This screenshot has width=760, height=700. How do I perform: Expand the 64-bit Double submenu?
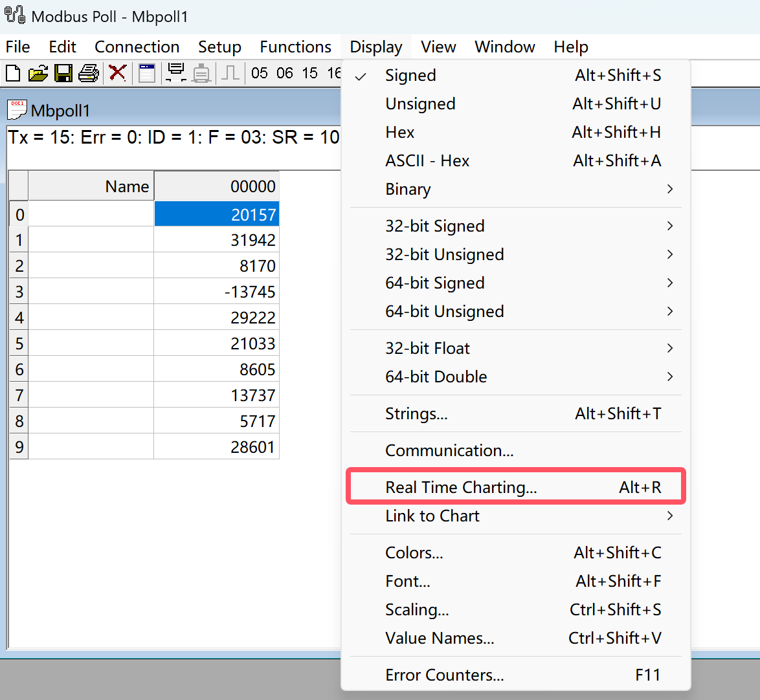(x=516, y=377)
